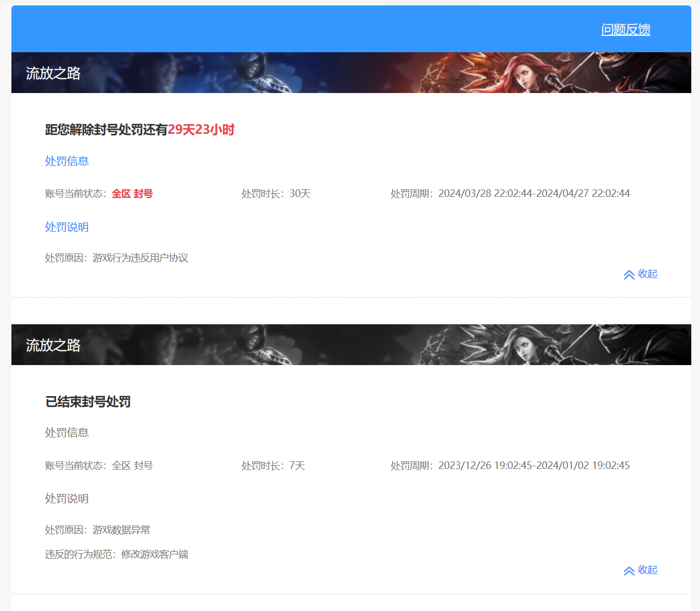Click the blue 处罚说明 heading
700x611 pixels.
(67, 227)
